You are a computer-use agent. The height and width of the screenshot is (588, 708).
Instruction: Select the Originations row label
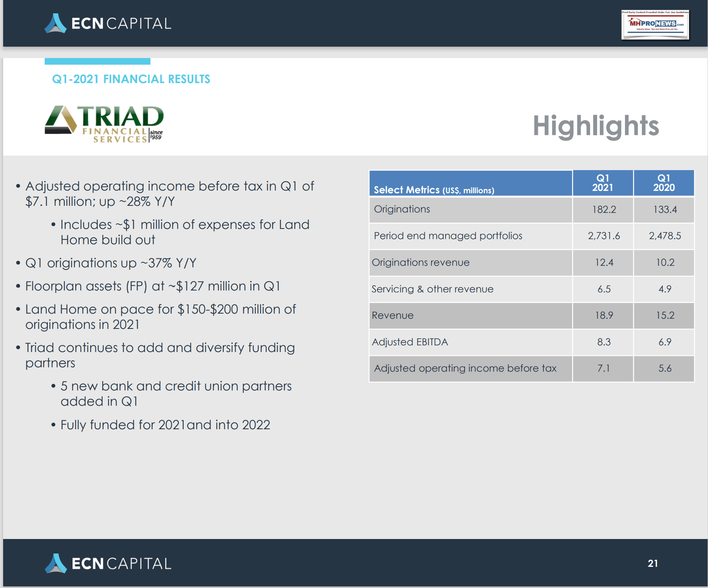pyautogui.click(x=402, y=209)
